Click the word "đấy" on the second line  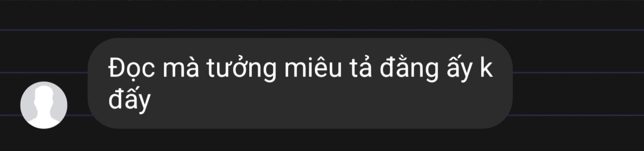129,100
